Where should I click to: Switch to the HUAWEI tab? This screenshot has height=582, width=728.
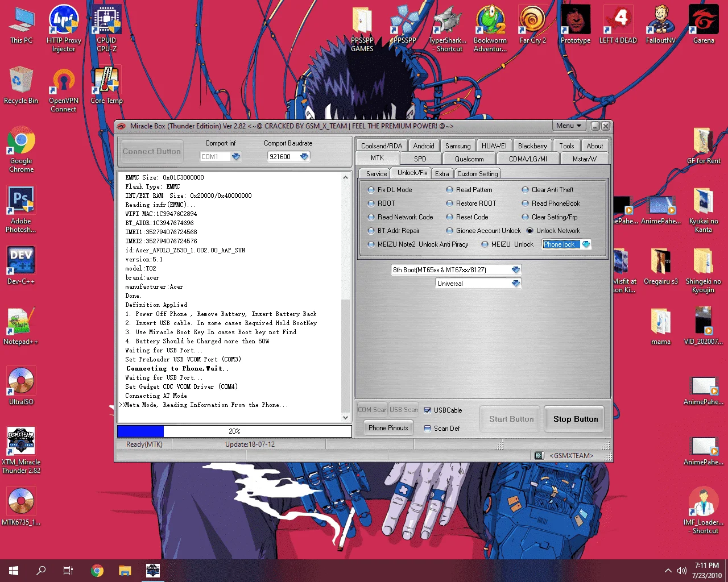pos(494,146)
